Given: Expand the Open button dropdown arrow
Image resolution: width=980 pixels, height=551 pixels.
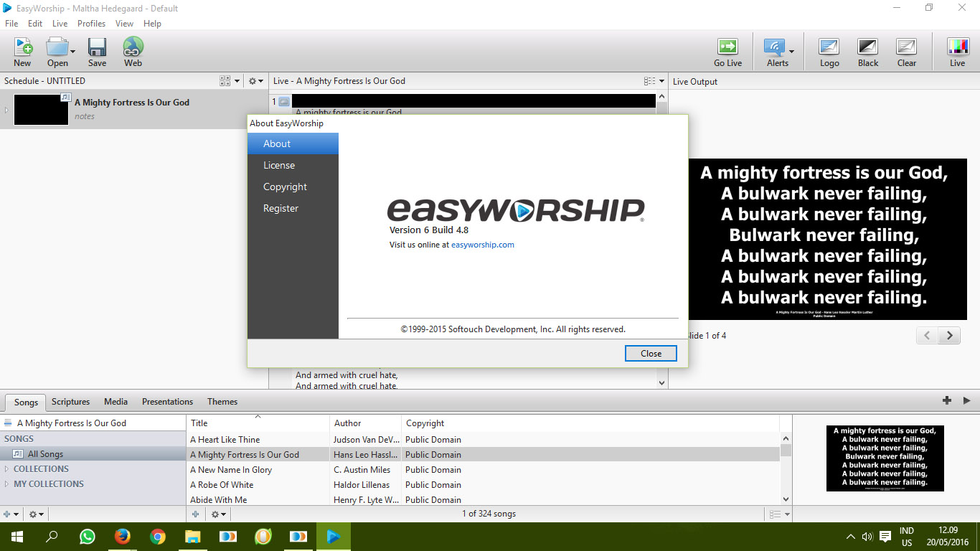Looking at the screenshot, I should click(x=72, y=51).
